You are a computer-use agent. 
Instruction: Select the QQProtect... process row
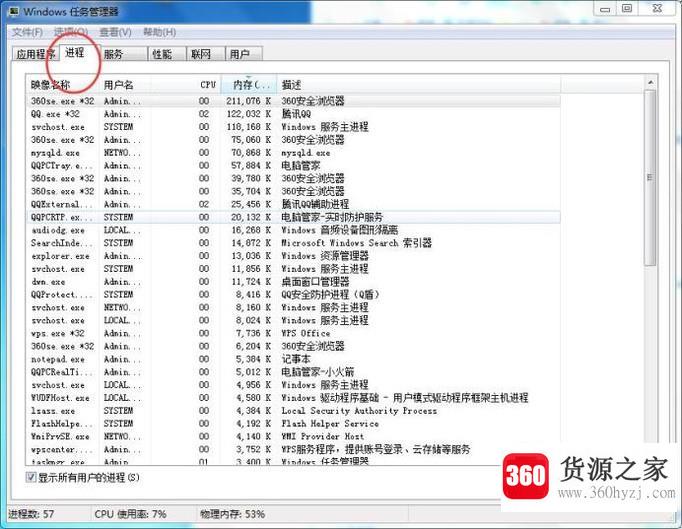coord(293,295)
